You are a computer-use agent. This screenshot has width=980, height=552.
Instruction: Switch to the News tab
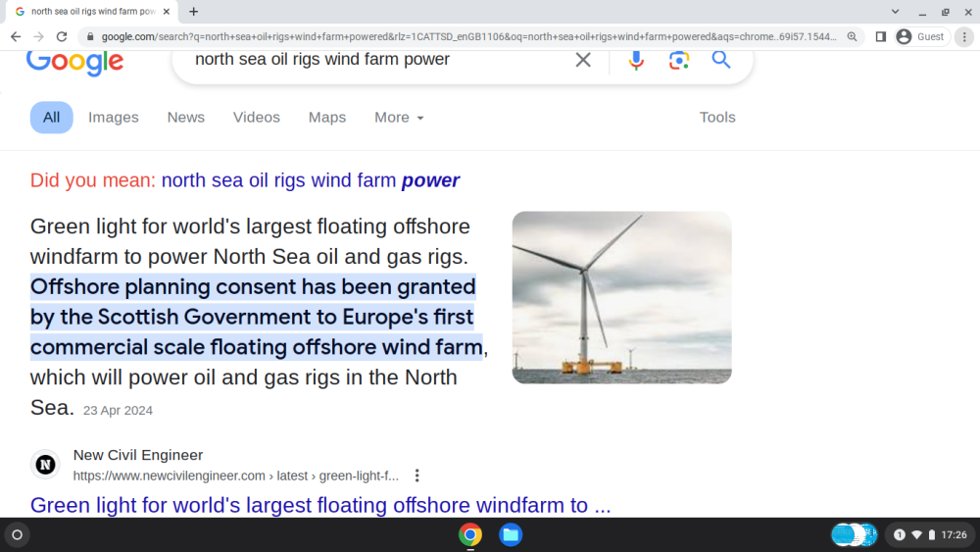185,117
